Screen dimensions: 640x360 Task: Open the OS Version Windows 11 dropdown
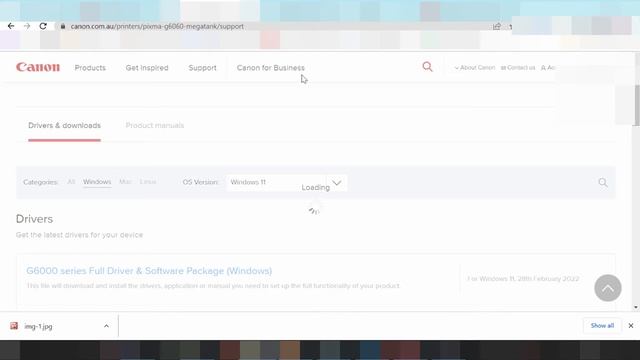287,182
